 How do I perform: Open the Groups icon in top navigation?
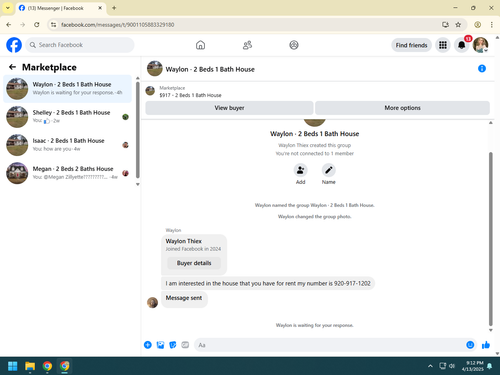click(x=294, y=45)
